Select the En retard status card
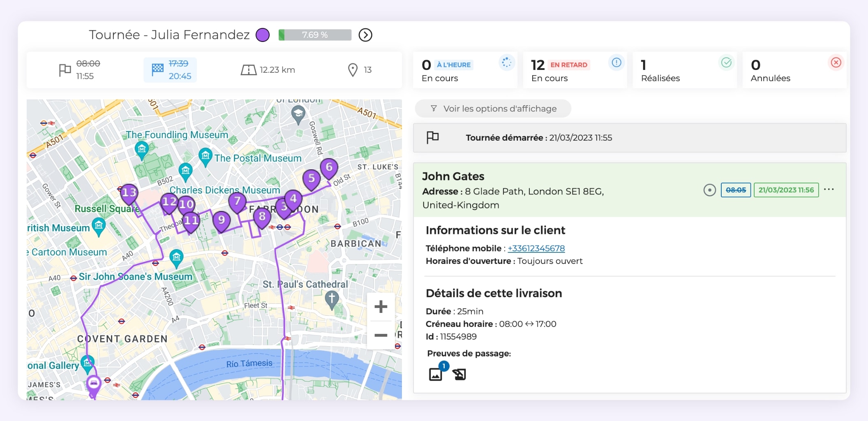This screenshot has width=868, height=421. pos(575,69)
